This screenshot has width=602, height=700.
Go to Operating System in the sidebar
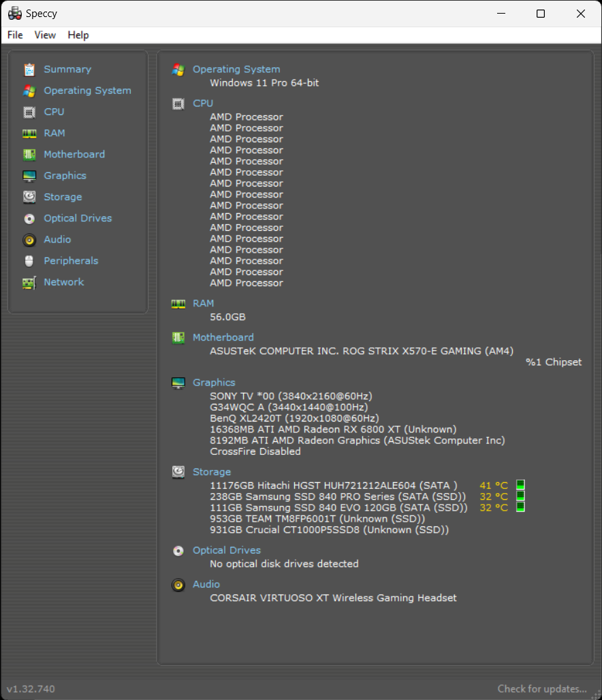point(87,91)
